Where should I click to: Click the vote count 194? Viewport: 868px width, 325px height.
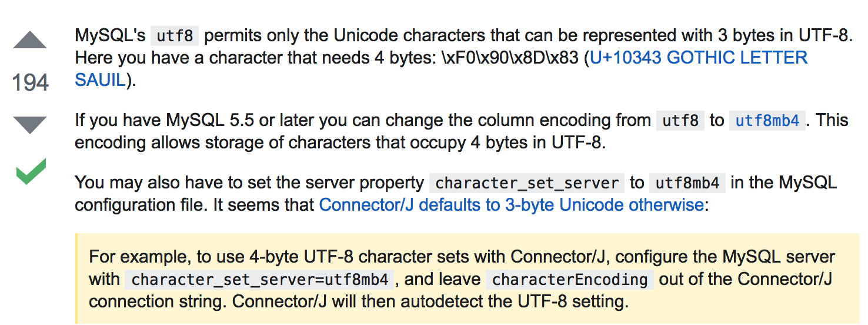(x=30, y=83)
